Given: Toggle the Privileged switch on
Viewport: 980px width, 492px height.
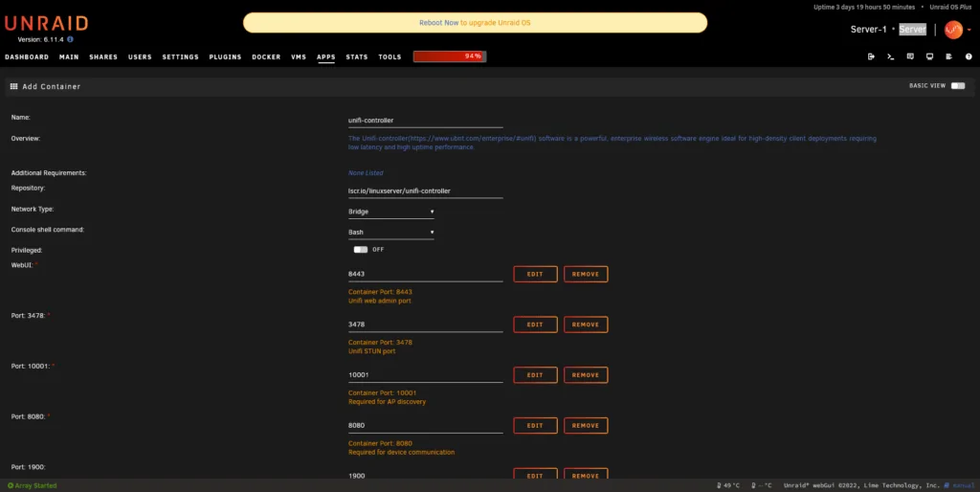Looking at the screenshot, I should click(x=361, y=250).
